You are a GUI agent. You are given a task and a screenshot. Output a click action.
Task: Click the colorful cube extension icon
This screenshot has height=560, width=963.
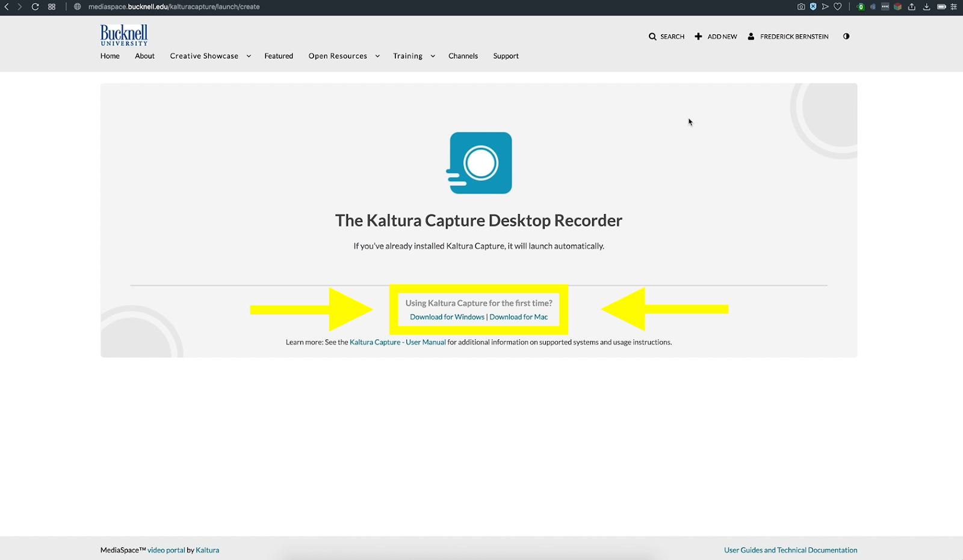coord(897,7)
